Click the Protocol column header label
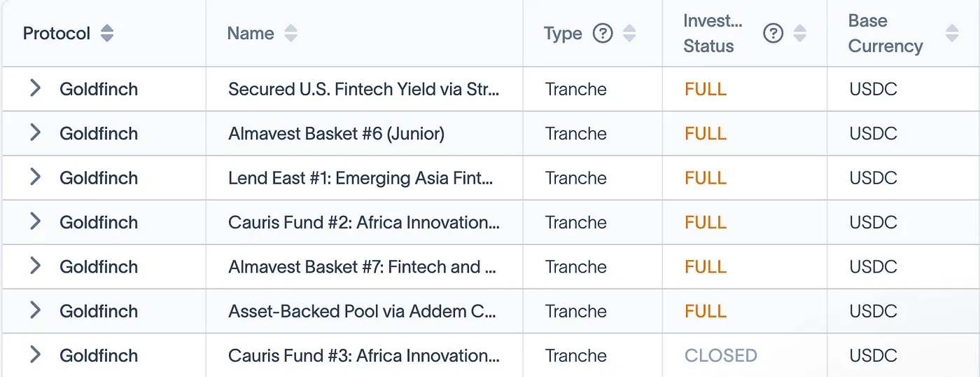This screenshot has height=377, width=980. coord(57,33)
